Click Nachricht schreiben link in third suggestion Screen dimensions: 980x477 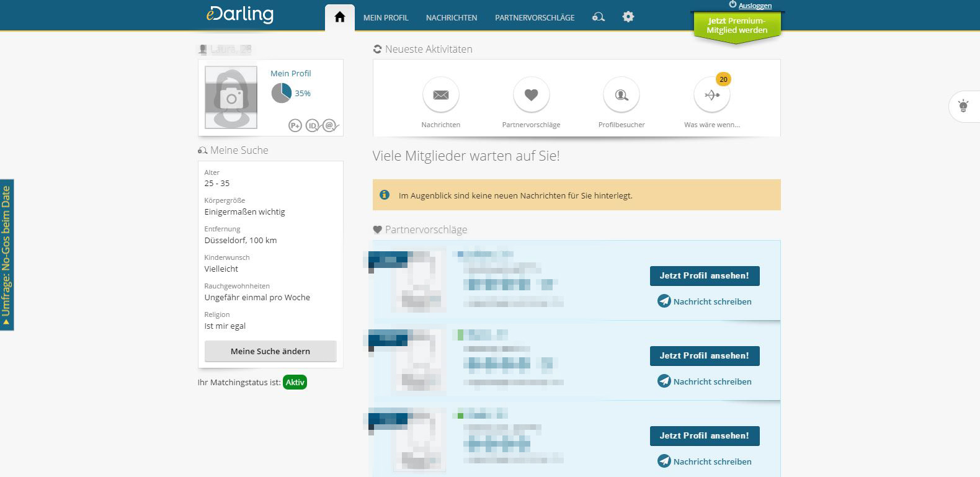click(x=713, y=461)
